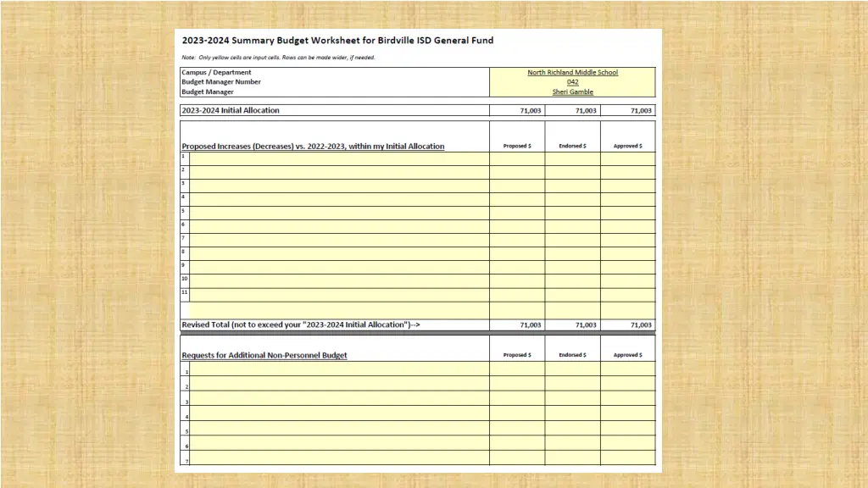Click the North Richland Middle School campus cell
868x488 pixels.
tap(572, 73)
